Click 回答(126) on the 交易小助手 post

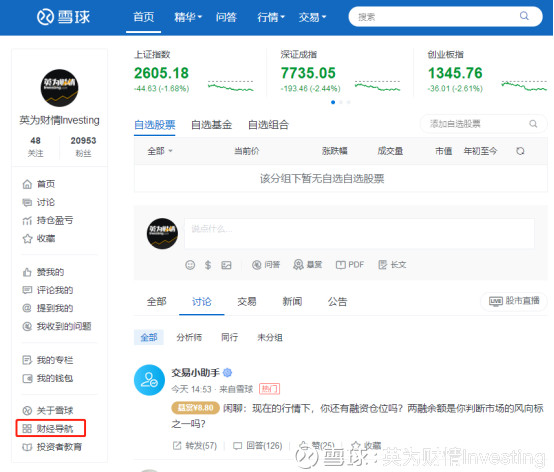tap(258, 446)
